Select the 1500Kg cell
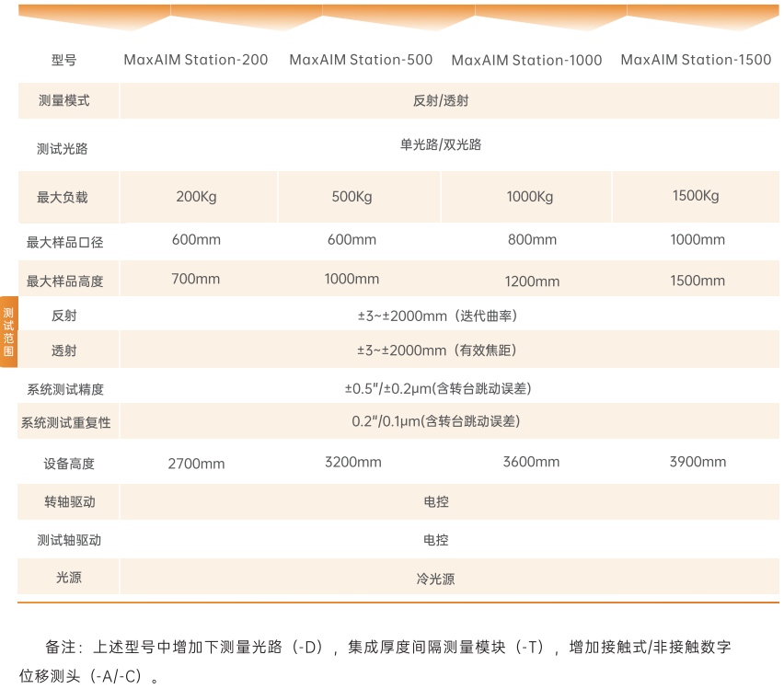Viewport: 784px width, 689px height. (696, 196)
